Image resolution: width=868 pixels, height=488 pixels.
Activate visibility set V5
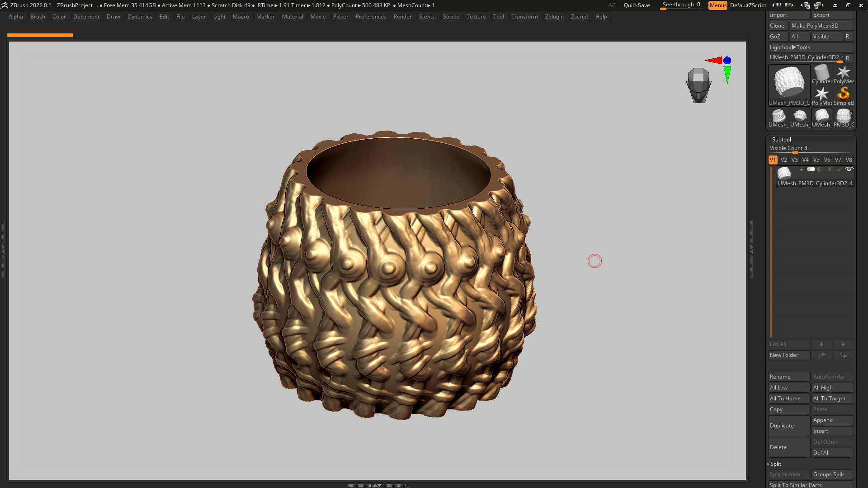click(x=816, y=160)
